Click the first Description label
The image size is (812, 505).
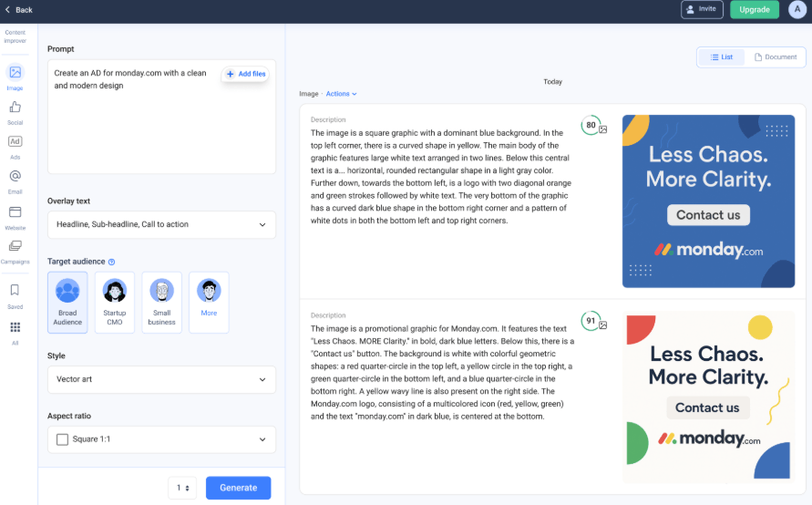click(x=328, y=119)
